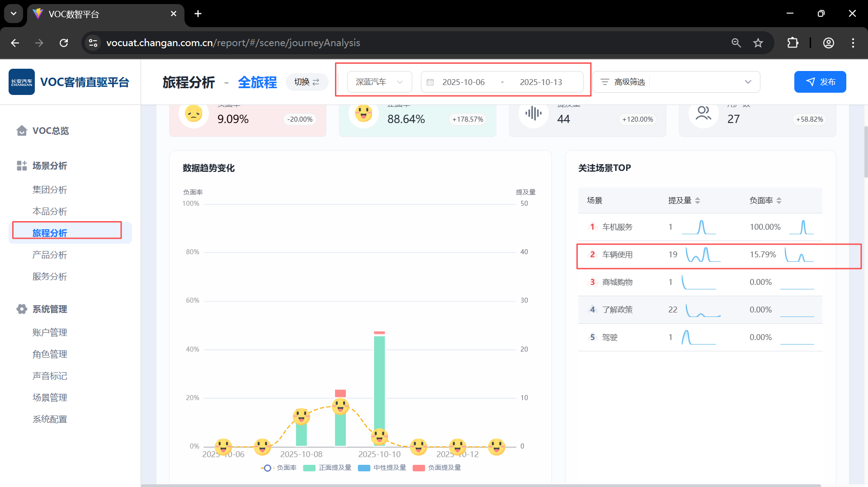868x487 pixels.
Task: Select the 车辆使用 row in table
Action: point(617,255)
